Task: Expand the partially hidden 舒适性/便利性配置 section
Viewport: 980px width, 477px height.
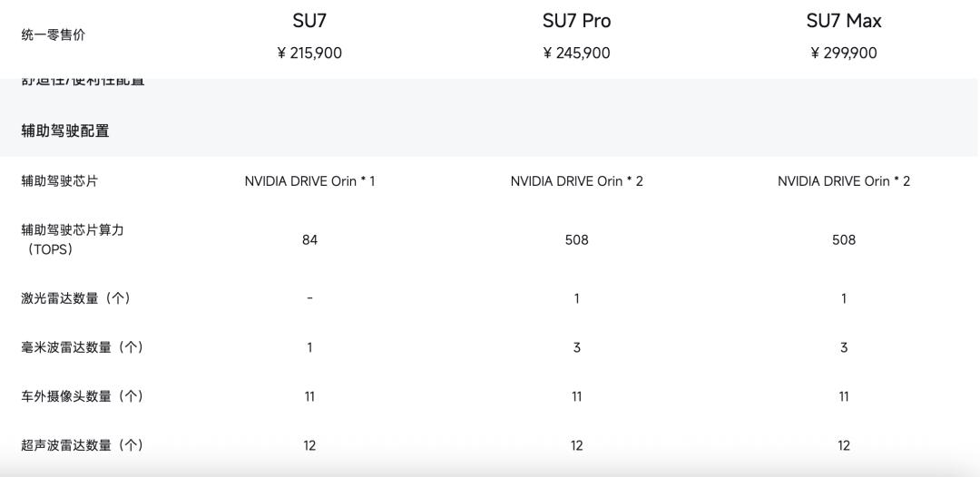Action: [x=83, y=82]
